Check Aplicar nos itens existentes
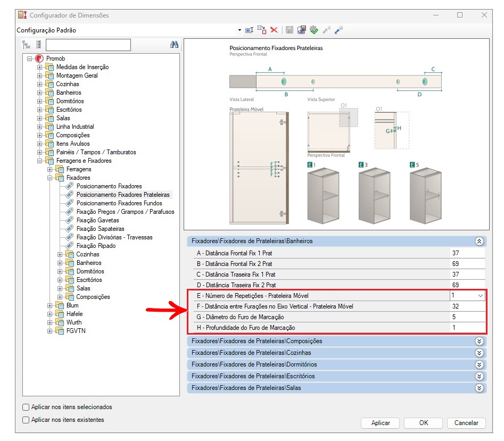 26,420
